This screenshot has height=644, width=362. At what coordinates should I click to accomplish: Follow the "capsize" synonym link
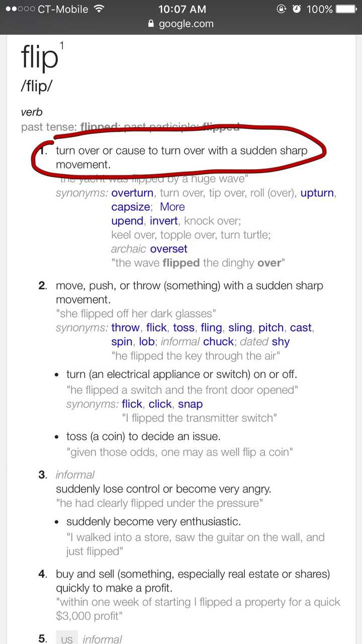tap(131, 207)
